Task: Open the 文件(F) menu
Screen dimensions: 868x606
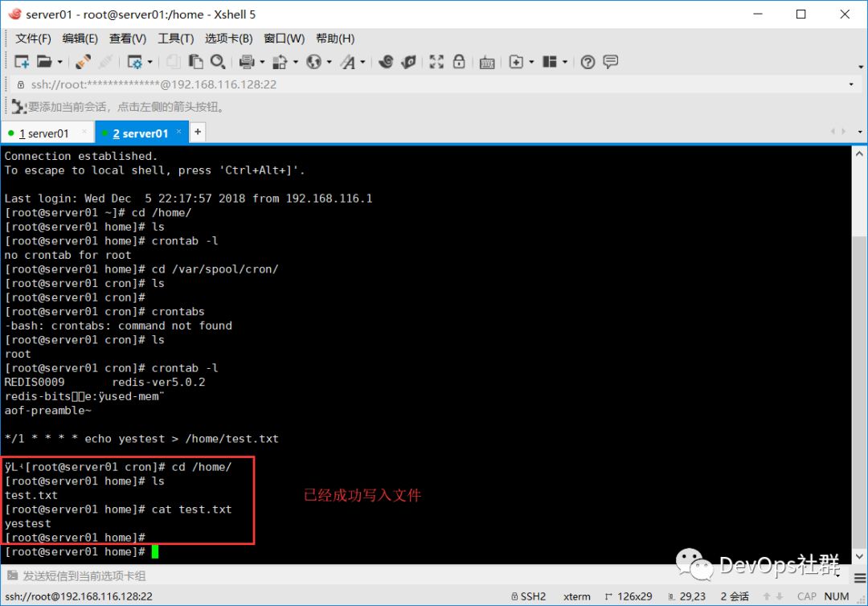Action: [33, 39]
